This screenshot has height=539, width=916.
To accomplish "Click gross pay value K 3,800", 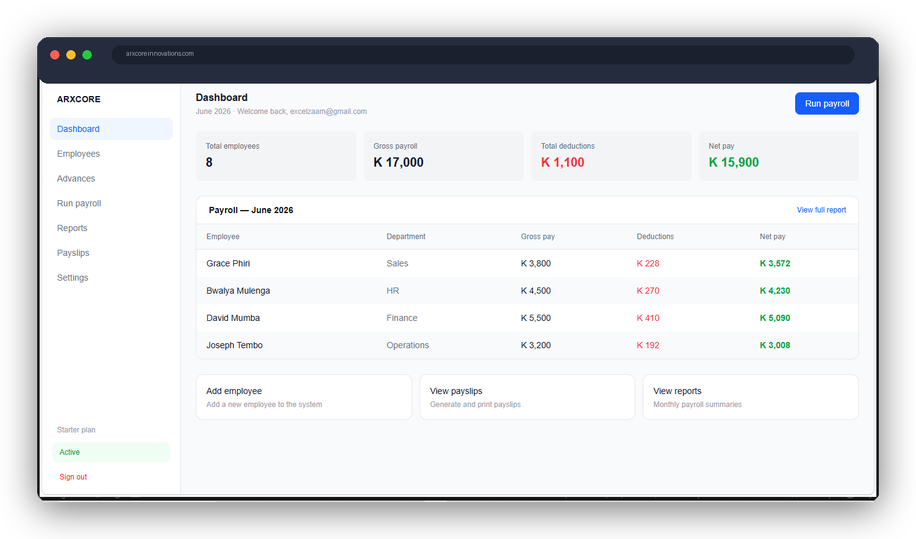I will pos(536,263).
